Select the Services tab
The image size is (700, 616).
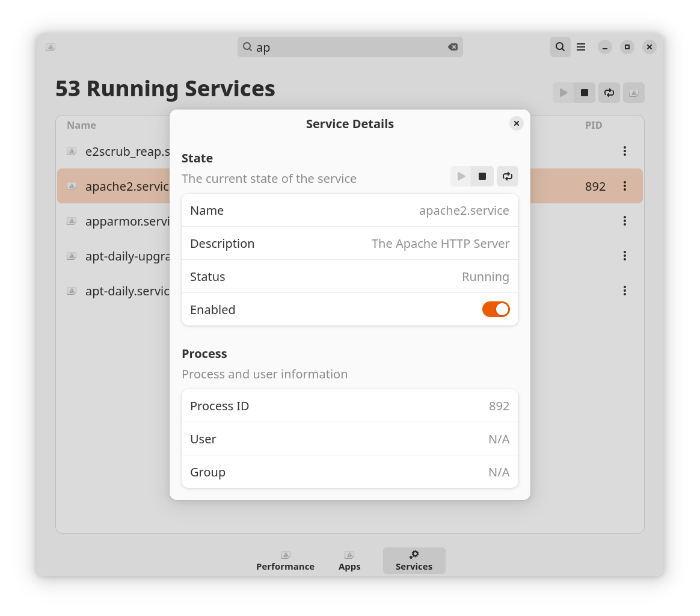pos(414,561)
